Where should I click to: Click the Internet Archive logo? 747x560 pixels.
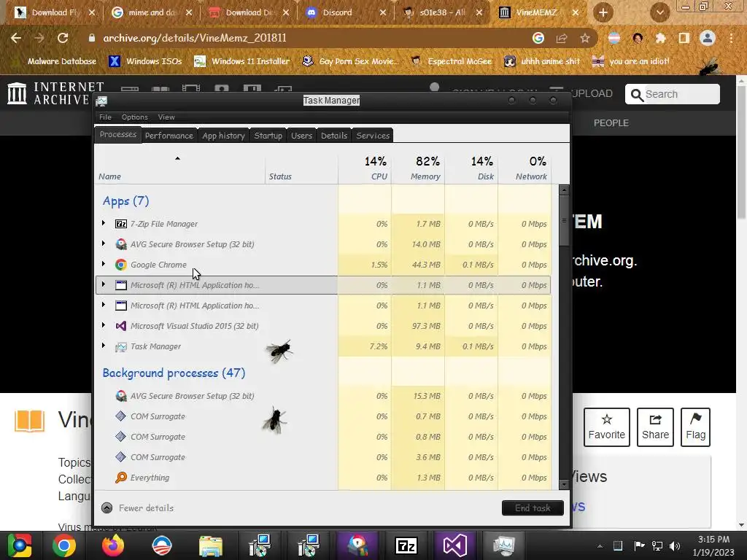pos(55,93)
